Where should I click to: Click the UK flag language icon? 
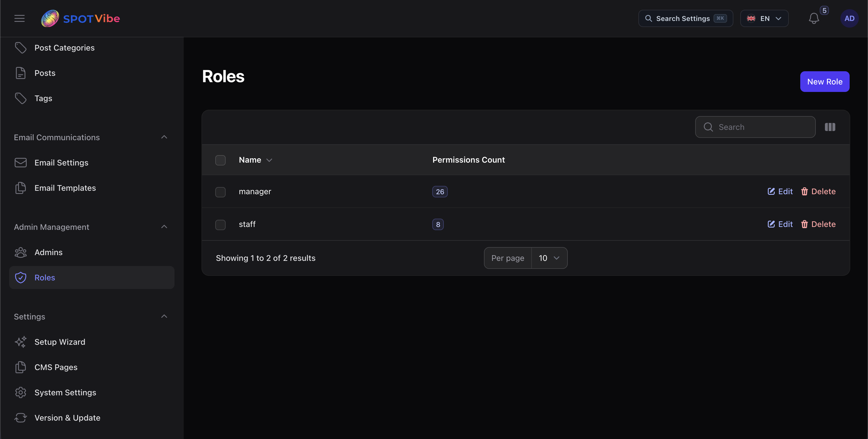751,19
